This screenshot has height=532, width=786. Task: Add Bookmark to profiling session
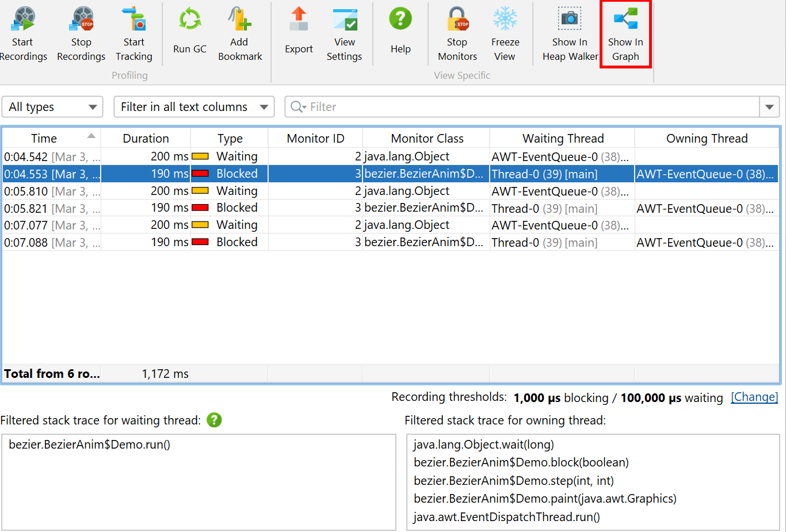240,35
